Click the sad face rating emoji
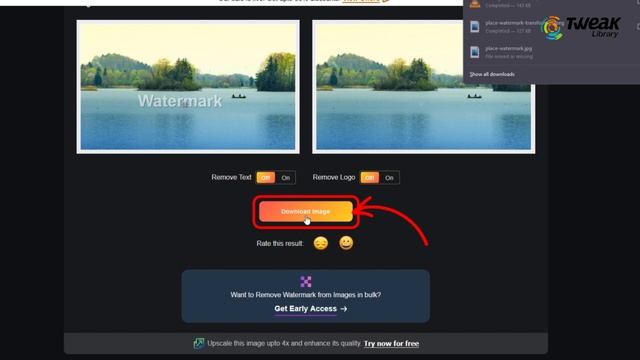 (321, 243)
